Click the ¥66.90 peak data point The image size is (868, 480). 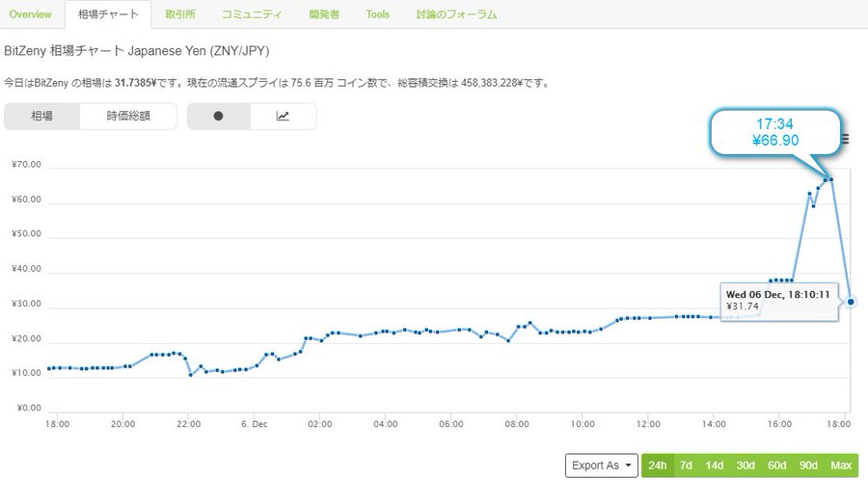(831, 179)
